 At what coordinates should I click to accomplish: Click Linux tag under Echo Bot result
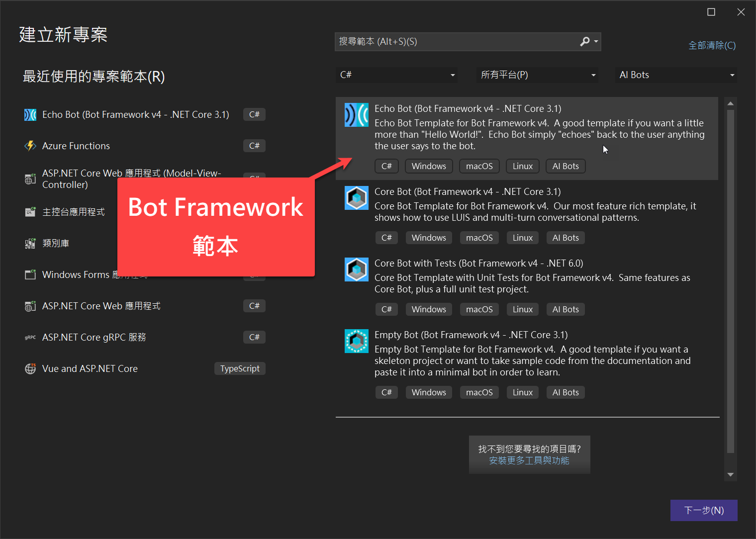pos(523,167)
